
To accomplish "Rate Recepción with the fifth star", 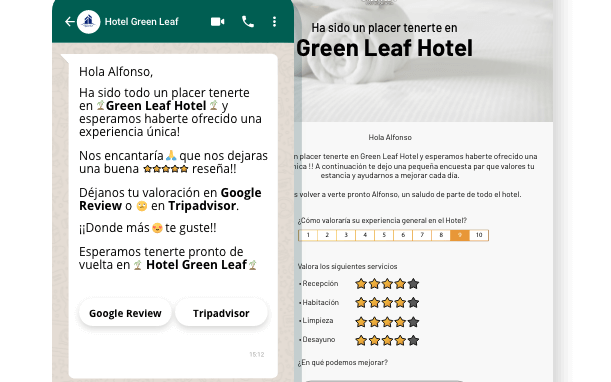I will (413, 284).
